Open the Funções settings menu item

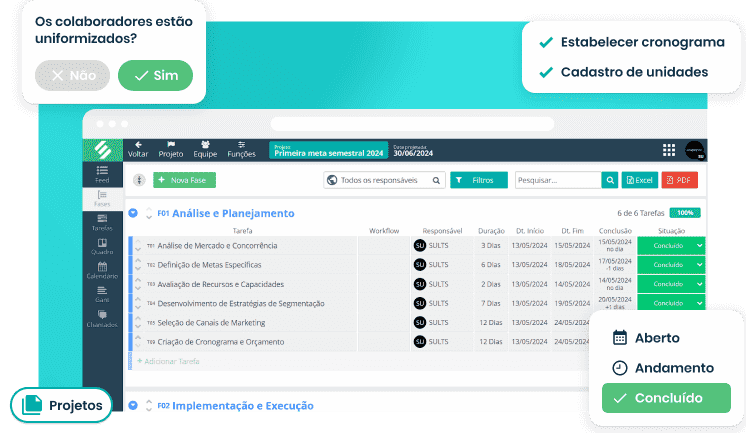[x=241, y=149]
